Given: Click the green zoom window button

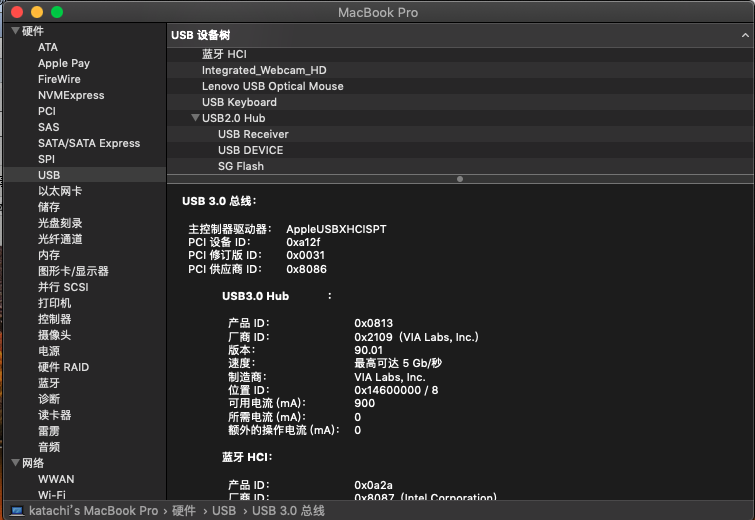Looking at the screenshot, I should (x=57, y=12).
